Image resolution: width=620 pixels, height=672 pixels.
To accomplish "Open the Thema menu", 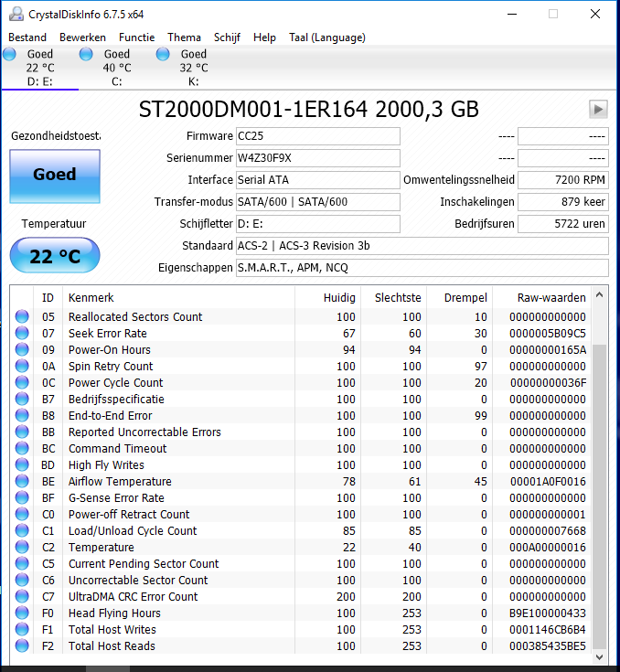I will click(185, 37).
